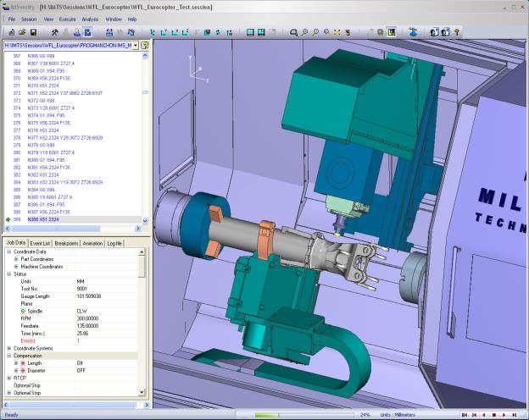Open the NC program file path dropdown
The width and height of the screenshot is (529, 420).
(x=136, y=44)
